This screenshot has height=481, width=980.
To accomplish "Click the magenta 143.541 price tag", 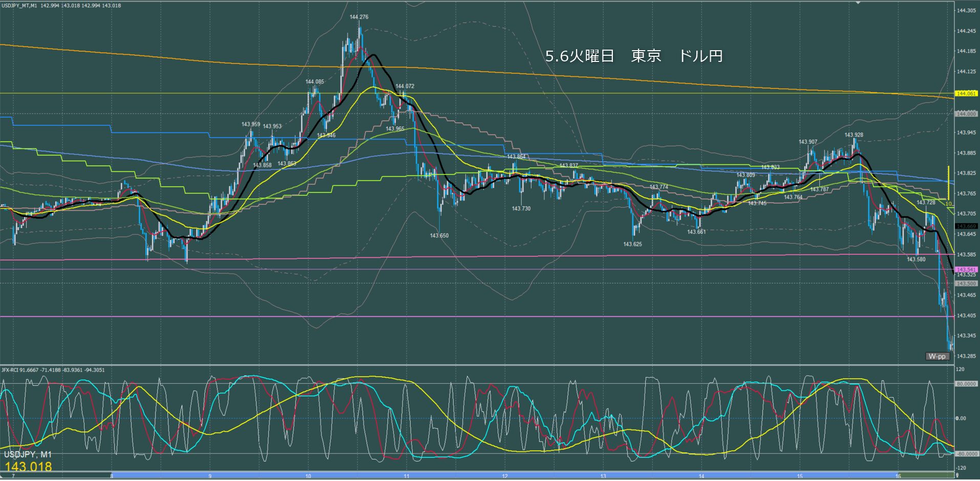I will point(966,269).
